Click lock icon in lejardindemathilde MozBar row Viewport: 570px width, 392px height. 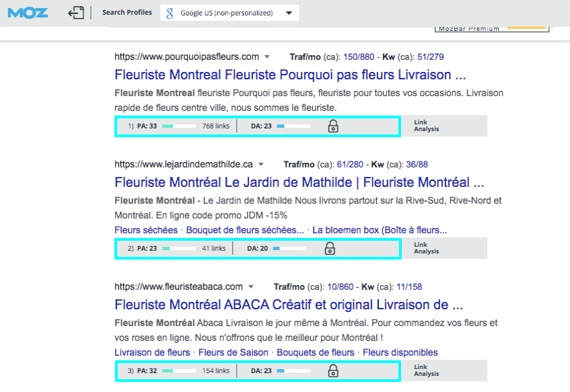pos(330,249)
